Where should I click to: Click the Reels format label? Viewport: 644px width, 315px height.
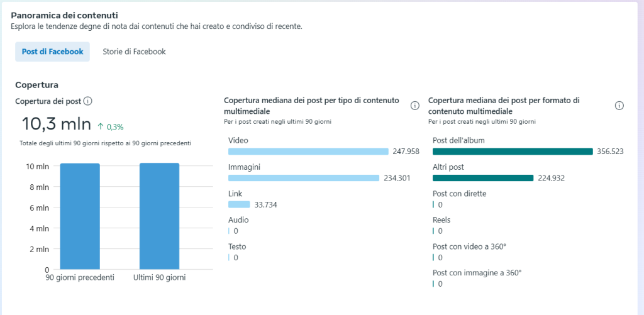coord(441,220)
